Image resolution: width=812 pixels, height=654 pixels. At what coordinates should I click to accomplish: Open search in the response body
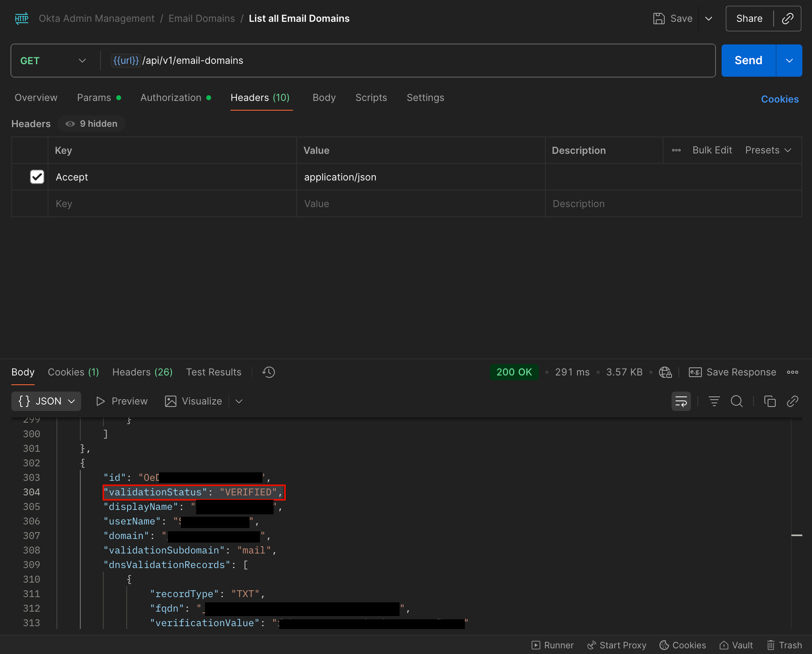click(x=737, y=401)
